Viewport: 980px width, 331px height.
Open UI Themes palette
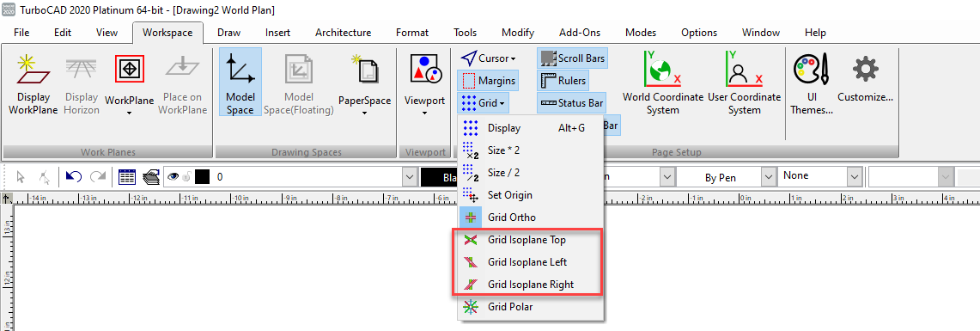(811, 82)
